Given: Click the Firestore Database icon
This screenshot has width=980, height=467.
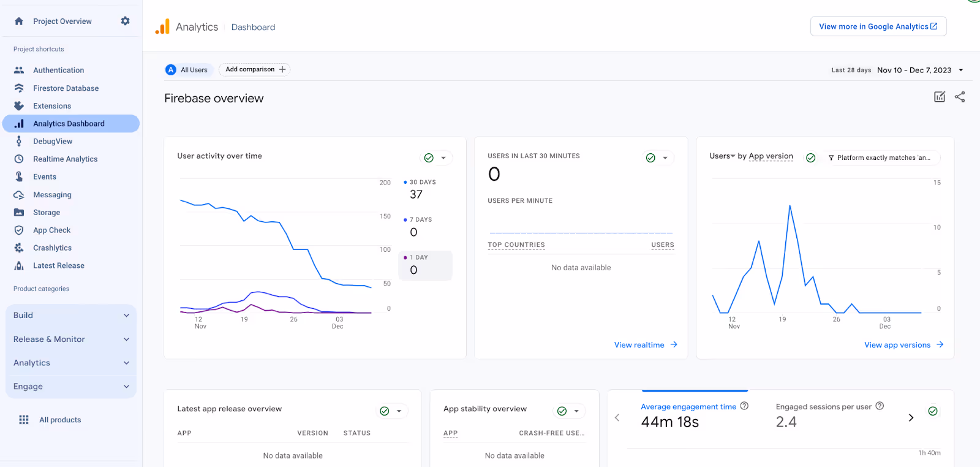Looking at the screenshot, I should (19, 88).
